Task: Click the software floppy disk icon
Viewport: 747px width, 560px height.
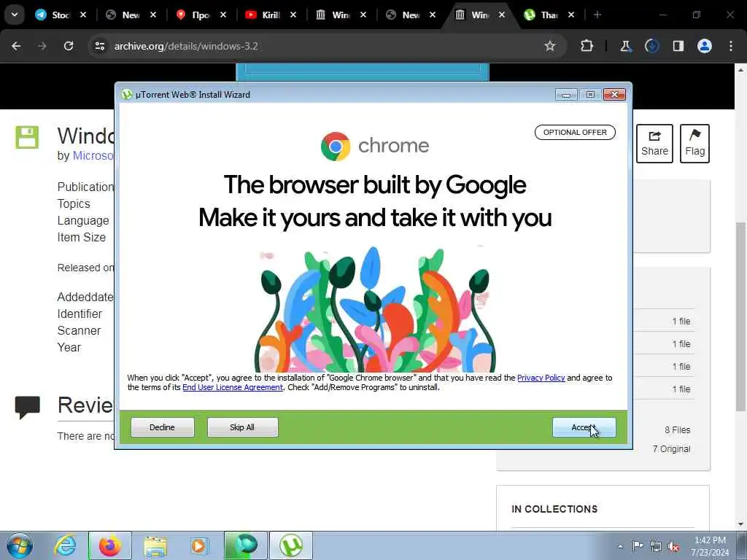Action: tap(27, 137)
